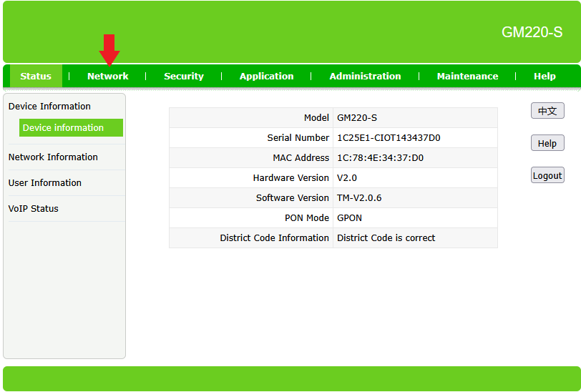Click the MAC Address label
This screenshot has height=392, width=581.
(x=301, y=158)
